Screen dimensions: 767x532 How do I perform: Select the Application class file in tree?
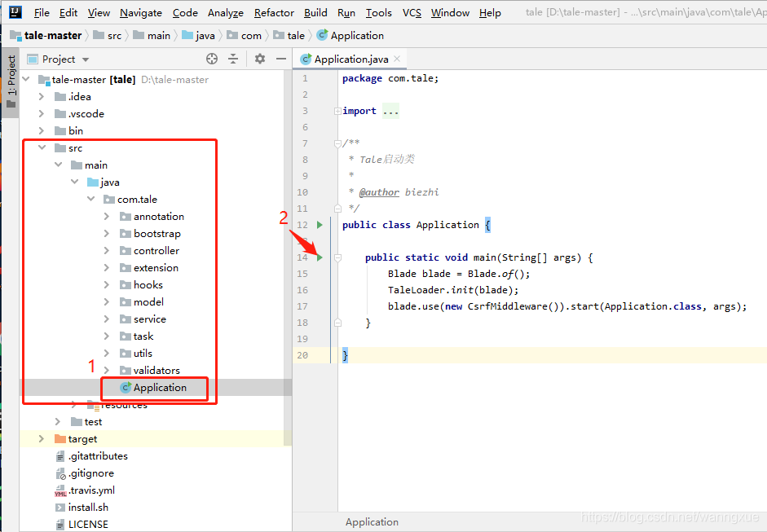(153, 388)
